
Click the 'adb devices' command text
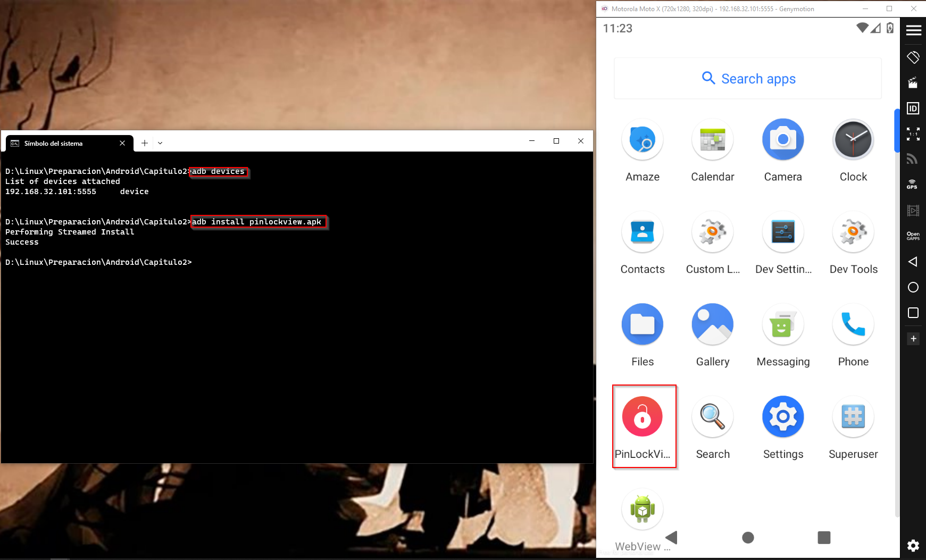point(218,171)
